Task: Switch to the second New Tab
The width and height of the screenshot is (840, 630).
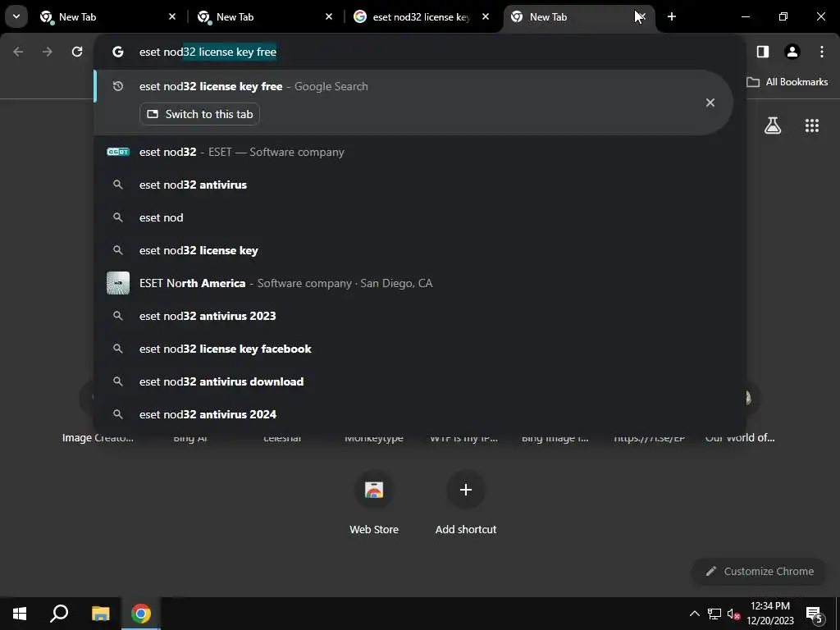Action: coord(263,16)
